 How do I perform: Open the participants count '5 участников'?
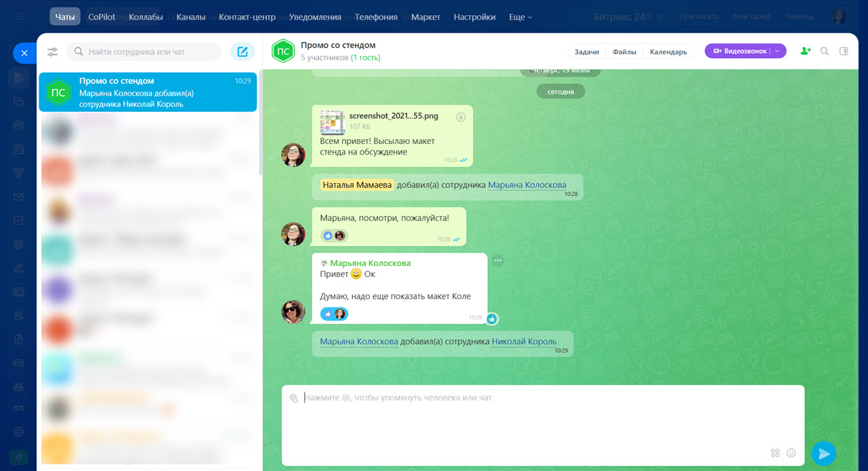click(x=324, y=58)
